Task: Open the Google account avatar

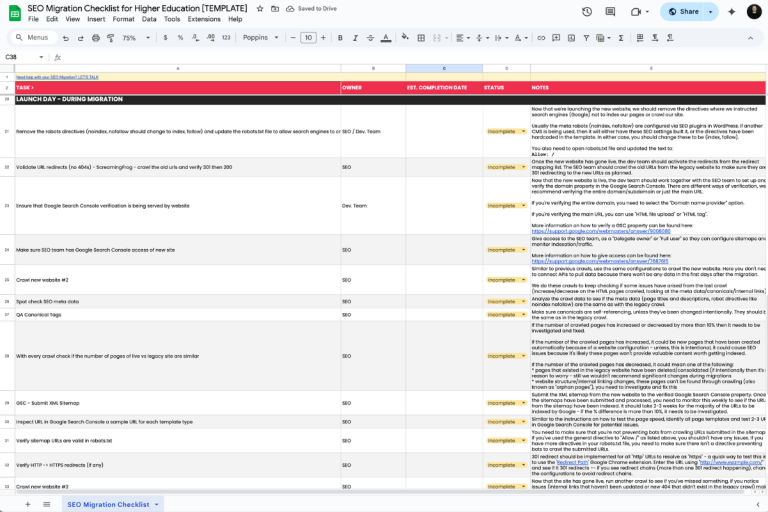Action: pyautogui.click(x=754, y=12)
